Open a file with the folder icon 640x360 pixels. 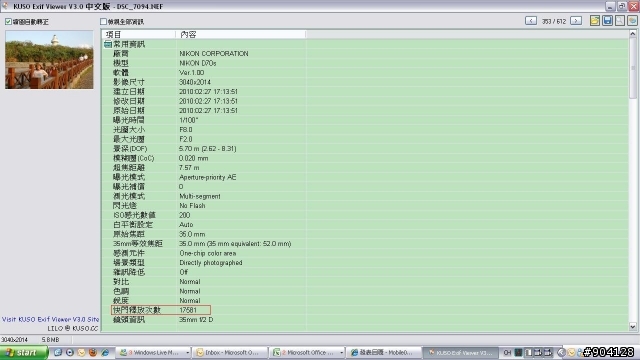[x=595, y=20]
